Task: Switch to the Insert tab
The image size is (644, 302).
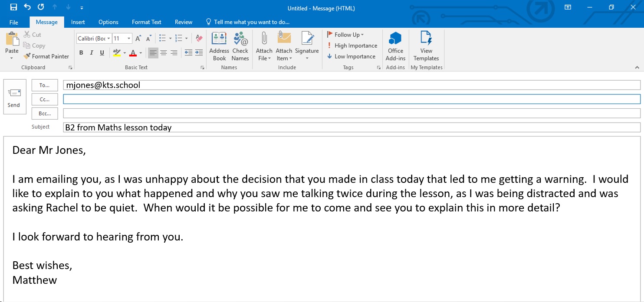Action: 78,22
